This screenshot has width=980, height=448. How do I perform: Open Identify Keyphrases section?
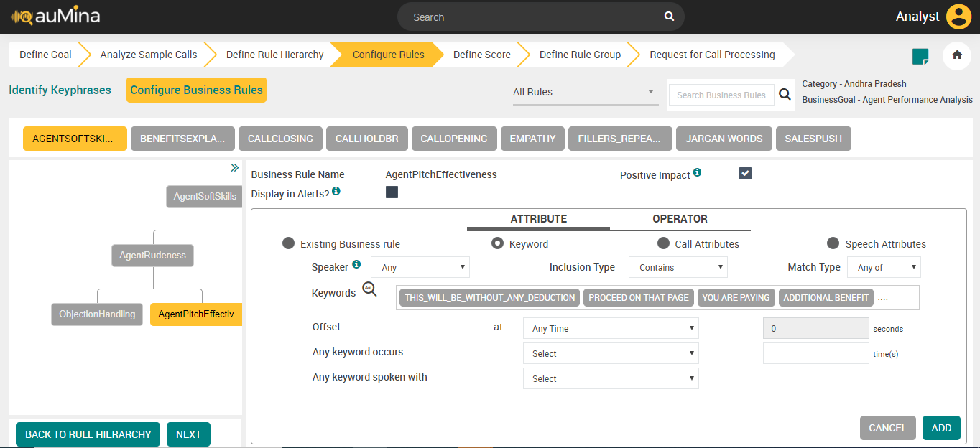point(60,90)
